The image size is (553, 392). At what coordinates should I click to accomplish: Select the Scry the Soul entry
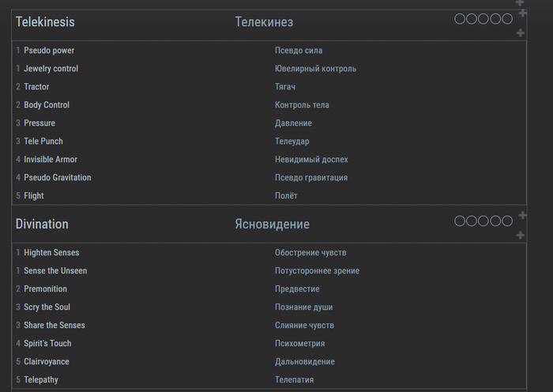pyautogui.click(x=47, y=307)
